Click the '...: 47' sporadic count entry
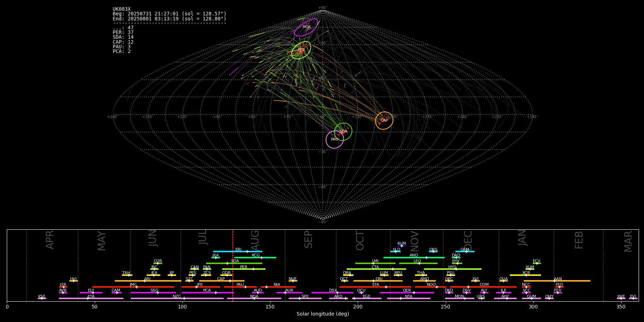 (123, 28)
